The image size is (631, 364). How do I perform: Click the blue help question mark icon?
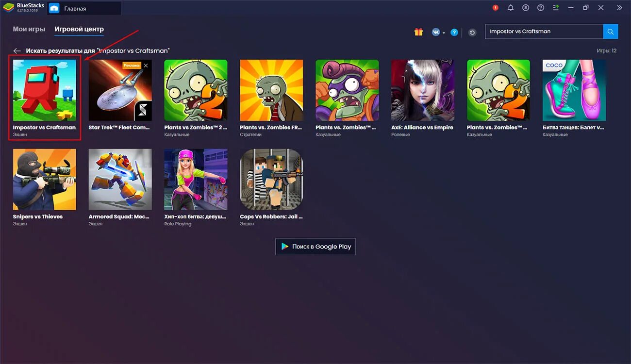454,32
